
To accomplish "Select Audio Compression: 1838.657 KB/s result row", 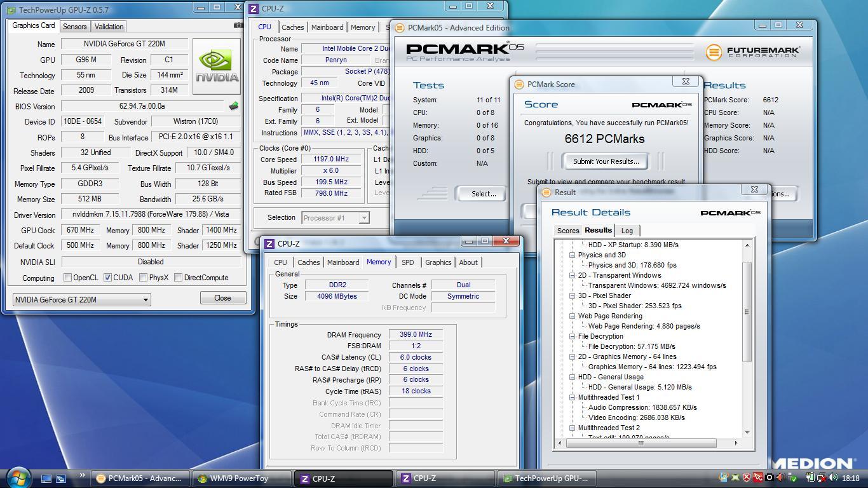I will (x=642, y=407).
